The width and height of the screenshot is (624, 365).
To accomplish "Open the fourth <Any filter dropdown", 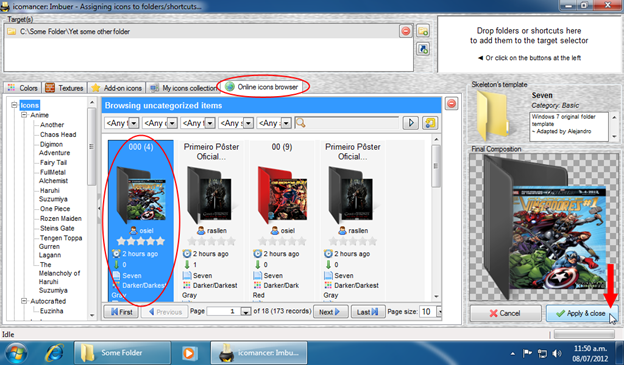I will [248, 123].
